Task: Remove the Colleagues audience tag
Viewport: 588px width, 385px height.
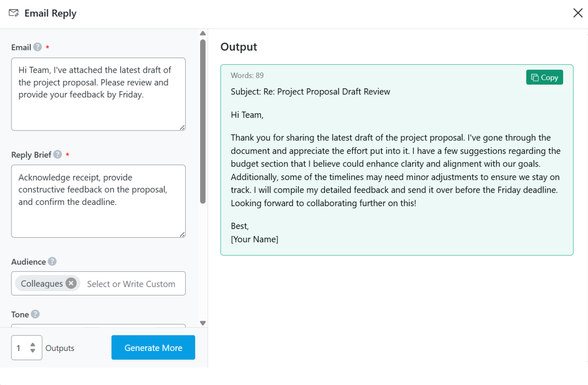Action: click(x=71, y=284)
